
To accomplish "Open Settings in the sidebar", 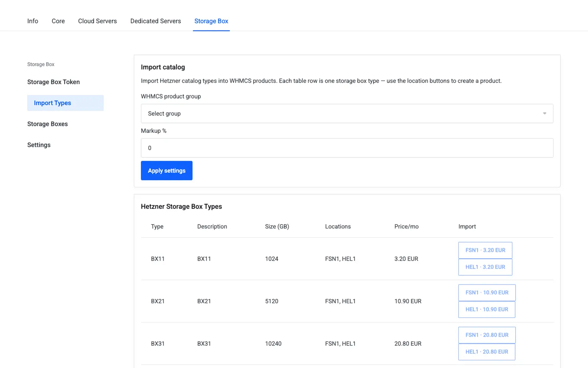I will [x=39, y=145].
